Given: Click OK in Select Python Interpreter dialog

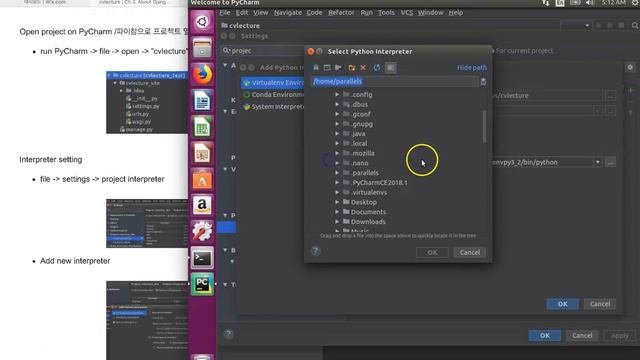Looking at the screenshot, I should point(432,252).
